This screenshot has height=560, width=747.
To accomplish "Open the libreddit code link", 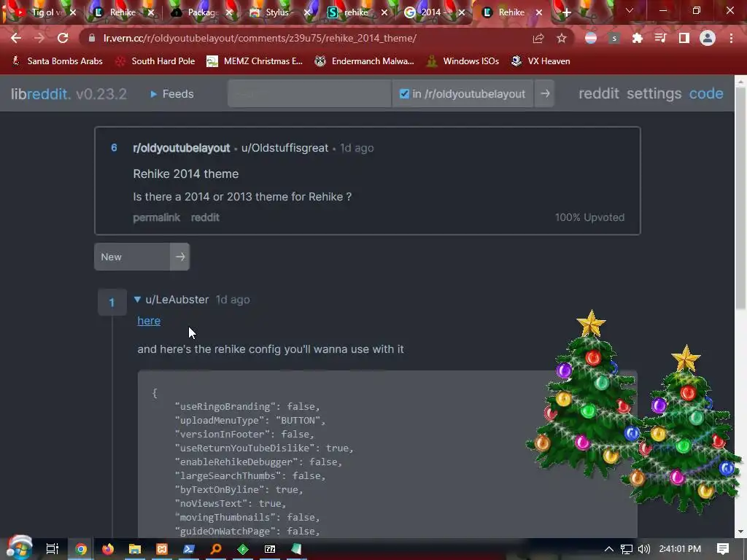I will point(706,93).
